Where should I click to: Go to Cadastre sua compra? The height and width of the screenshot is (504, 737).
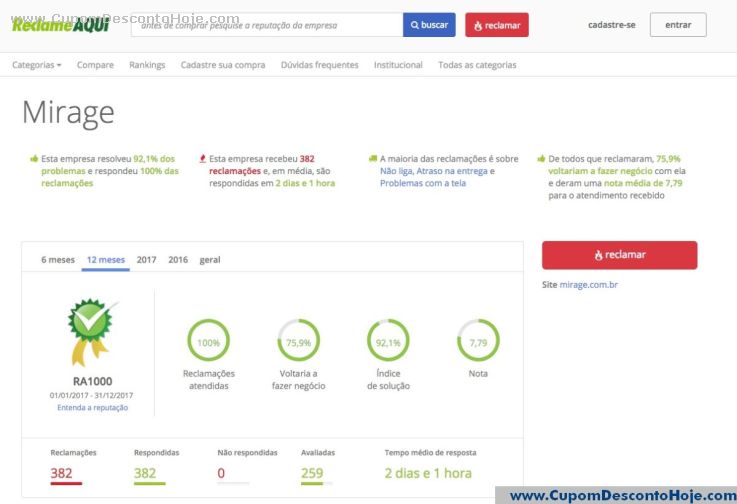point(223,65)
